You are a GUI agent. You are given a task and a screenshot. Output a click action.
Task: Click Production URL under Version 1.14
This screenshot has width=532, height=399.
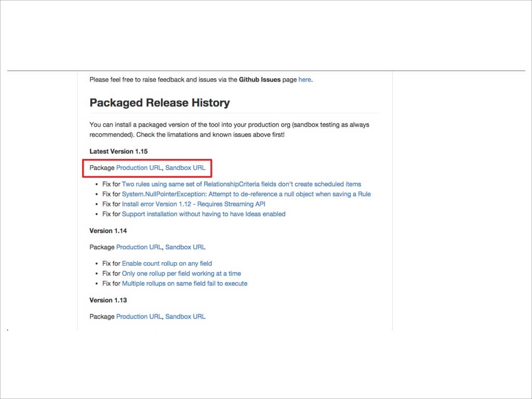(x=139, y=247)
